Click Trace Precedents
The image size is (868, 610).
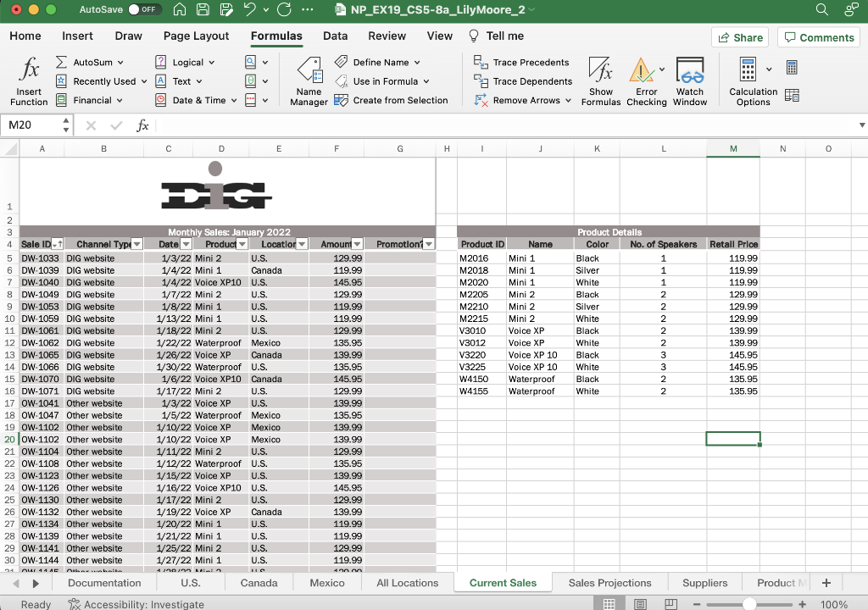(523, 62)
